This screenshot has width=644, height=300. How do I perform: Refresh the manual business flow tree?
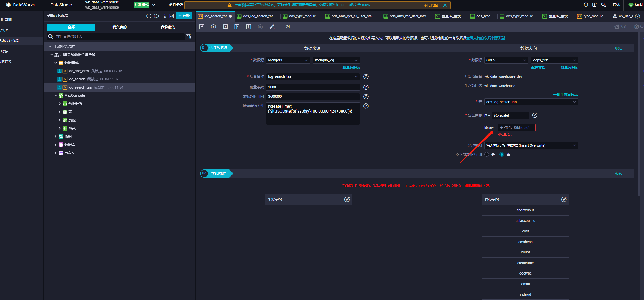click(x=149, y=16)
